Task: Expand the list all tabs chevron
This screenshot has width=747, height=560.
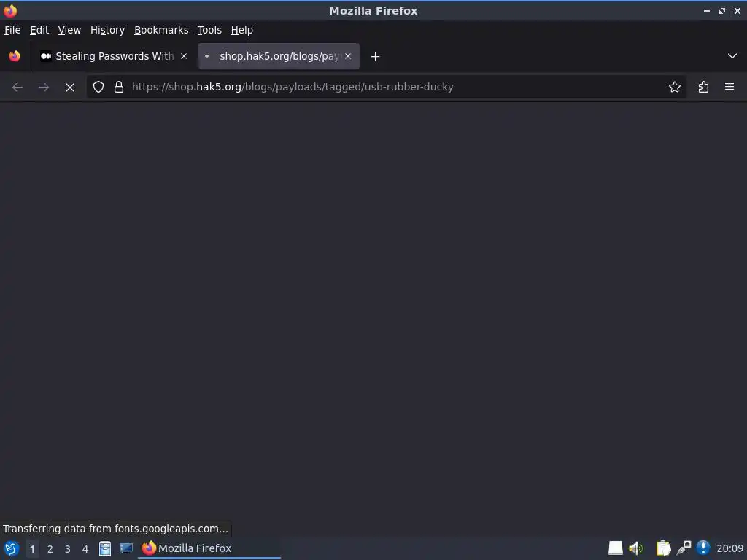Action: click(732, 56)
